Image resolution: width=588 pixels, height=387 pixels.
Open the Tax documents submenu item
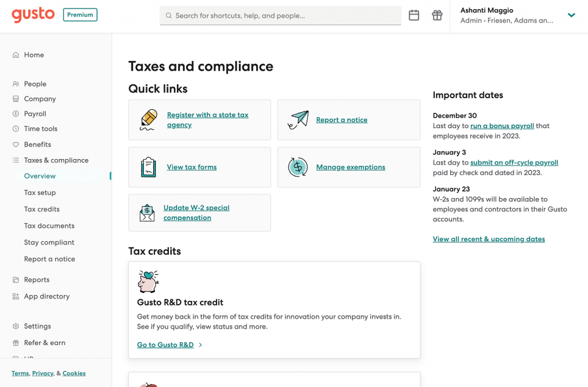tap(49, 226)
